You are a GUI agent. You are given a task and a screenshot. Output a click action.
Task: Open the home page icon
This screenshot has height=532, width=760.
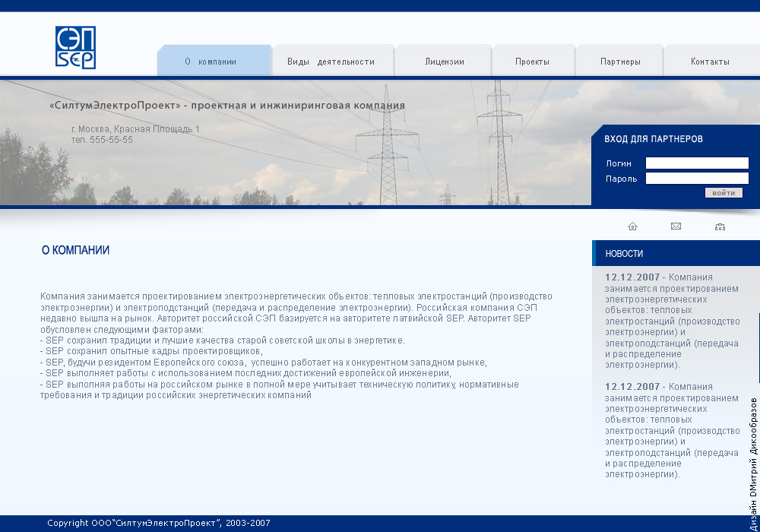click(x=632, y=226)
